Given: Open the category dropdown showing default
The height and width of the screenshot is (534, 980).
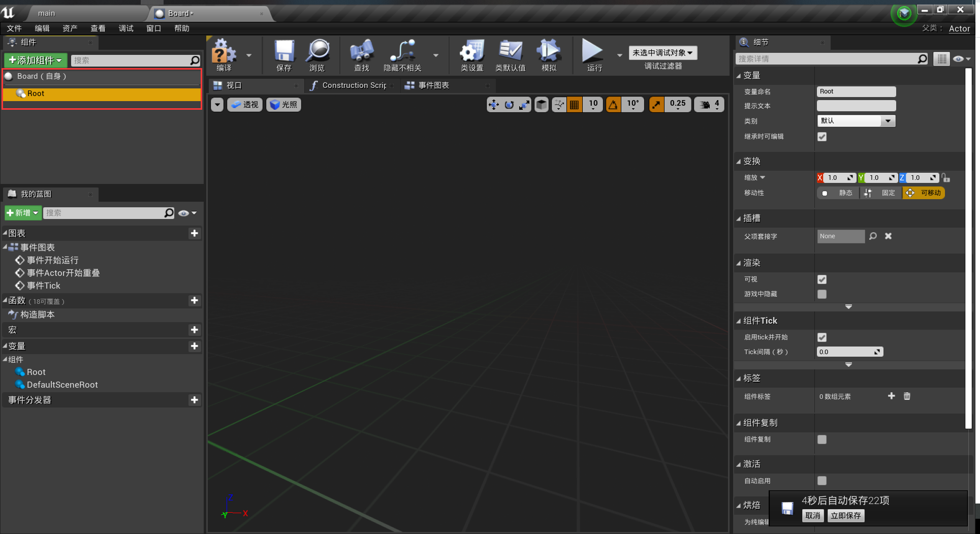Looking at the screenshot, I should (856, 121).
